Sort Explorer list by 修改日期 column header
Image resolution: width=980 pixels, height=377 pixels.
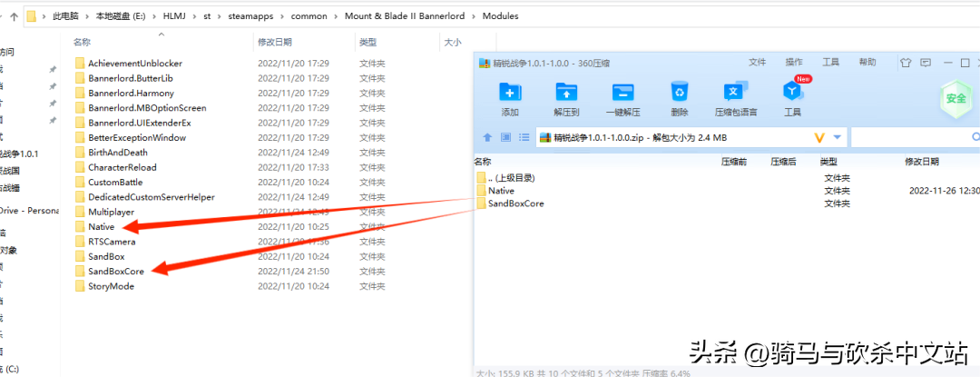[274, 43]
